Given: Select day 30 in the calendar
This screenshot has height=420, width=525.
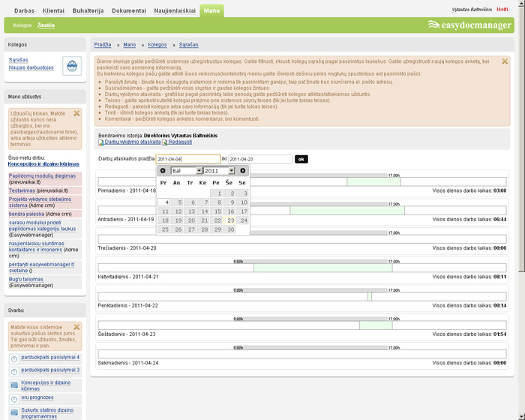Looking at the screenshot, I should coord(229,229).
